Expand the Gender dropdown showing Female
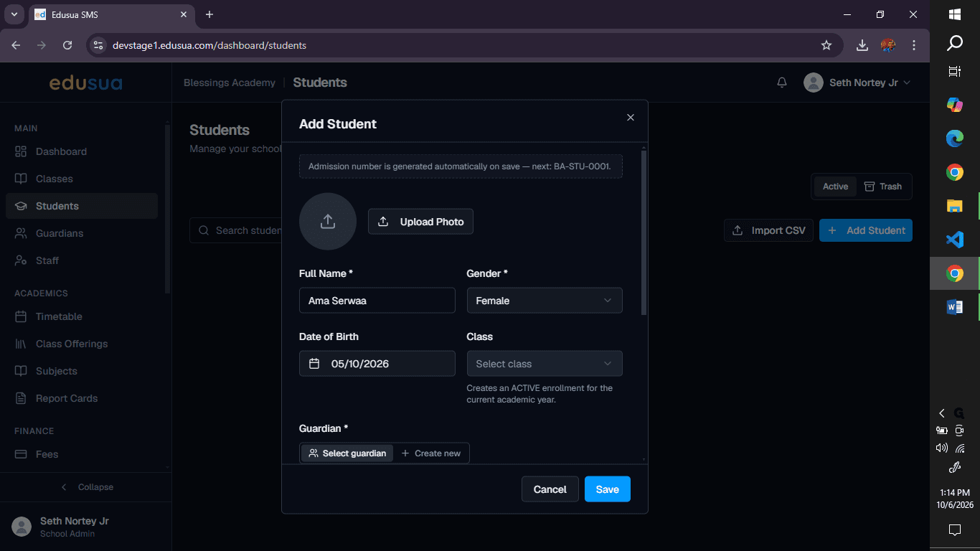The height and width of the screenshot is (551, 980). tap(545, 301)
